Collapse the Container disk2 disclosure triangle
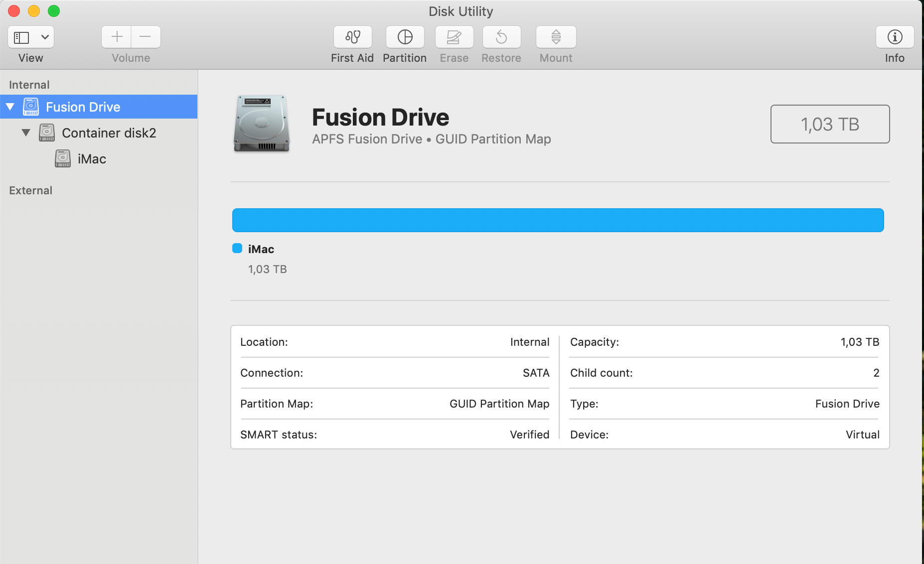Viewport: 924px width, 564px height. [26, 133]
